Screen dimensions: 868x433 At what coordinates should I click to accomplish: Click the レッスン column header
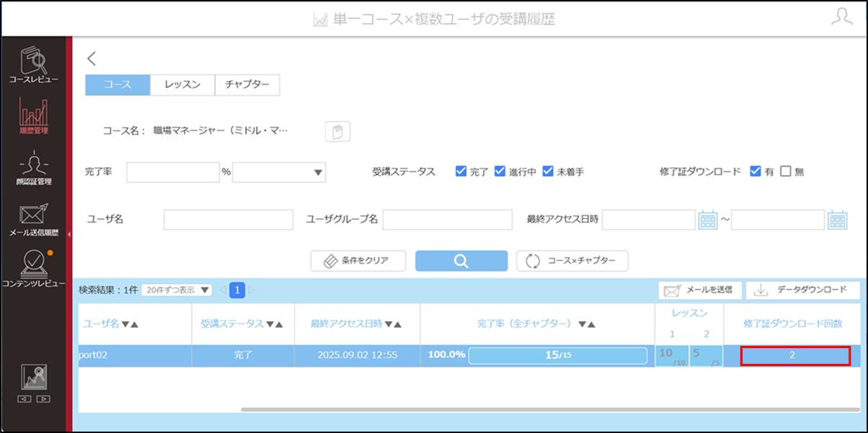pos(689,313)
